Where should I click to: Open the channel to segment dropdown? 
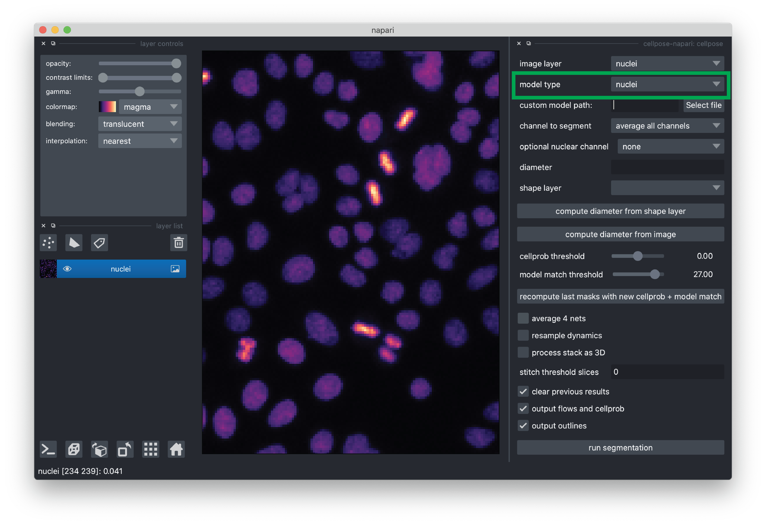click(667, 126)
